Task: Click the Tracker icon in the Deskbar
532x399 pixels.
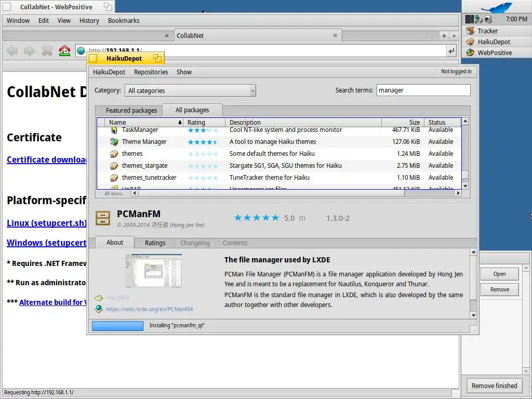Action: [470, 31]
